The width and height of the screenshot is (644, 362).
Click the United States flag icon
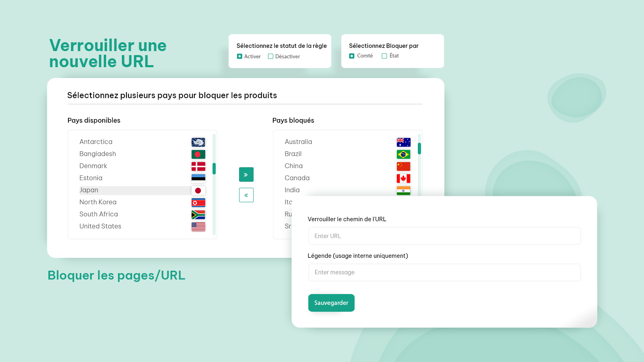click(x=198, y=226)
